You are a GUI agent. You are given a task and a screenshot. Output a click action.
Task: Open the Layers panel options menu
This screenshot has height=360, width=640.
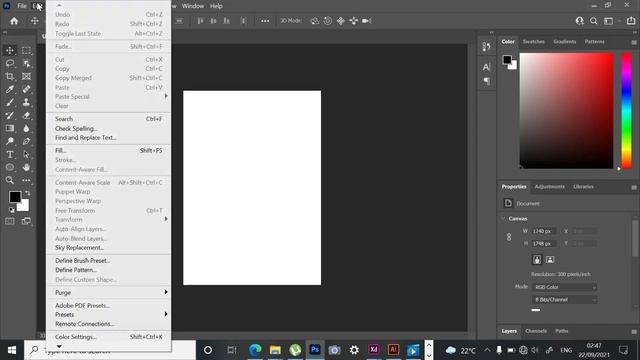634,331
